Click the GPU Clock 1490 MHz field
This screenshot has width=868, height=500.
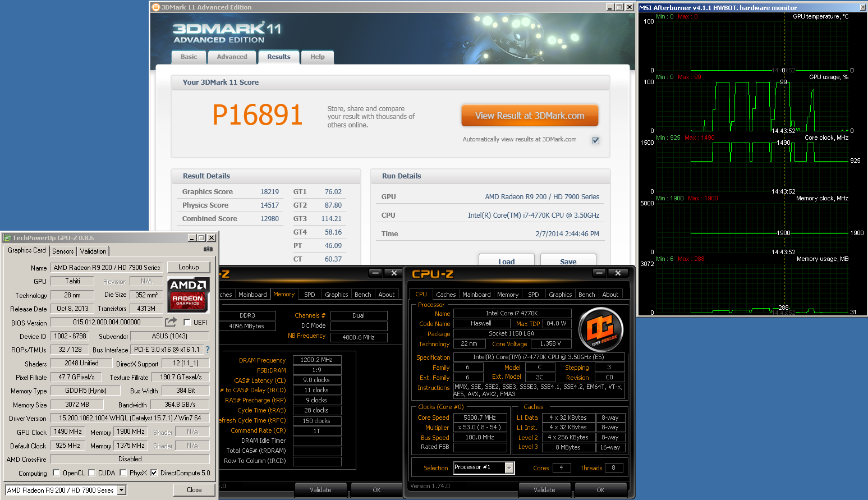(x=68, y=432)
